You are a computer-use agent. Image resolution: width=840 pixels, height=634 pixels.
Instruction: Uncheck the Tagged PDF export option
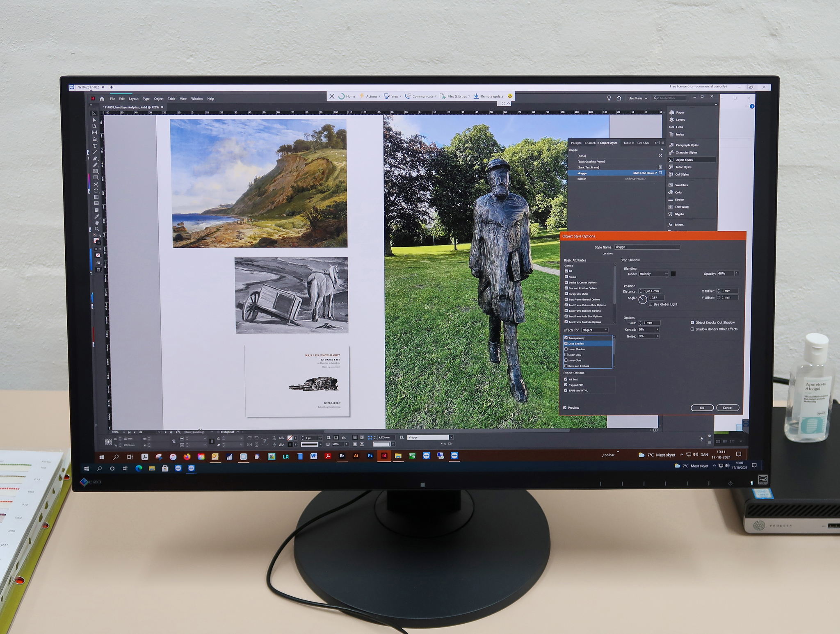click(x=566, y=385)
